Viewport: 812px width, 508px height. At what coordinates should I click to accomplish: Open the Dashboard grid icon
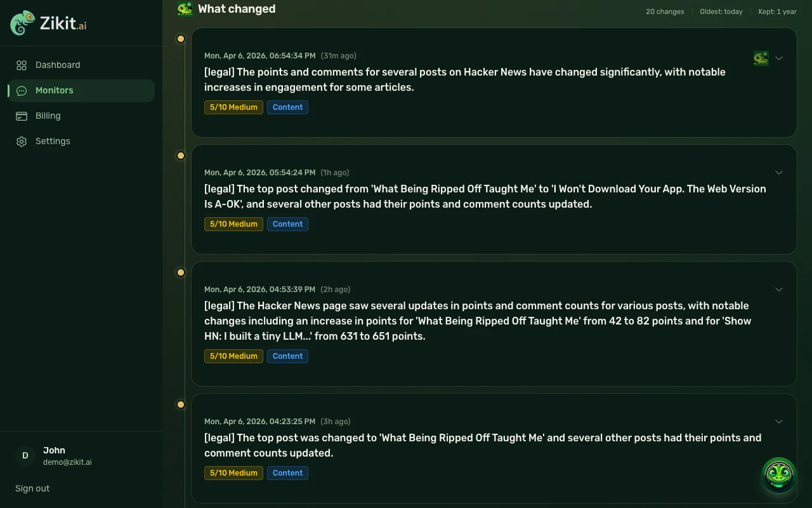click(22, 65)
